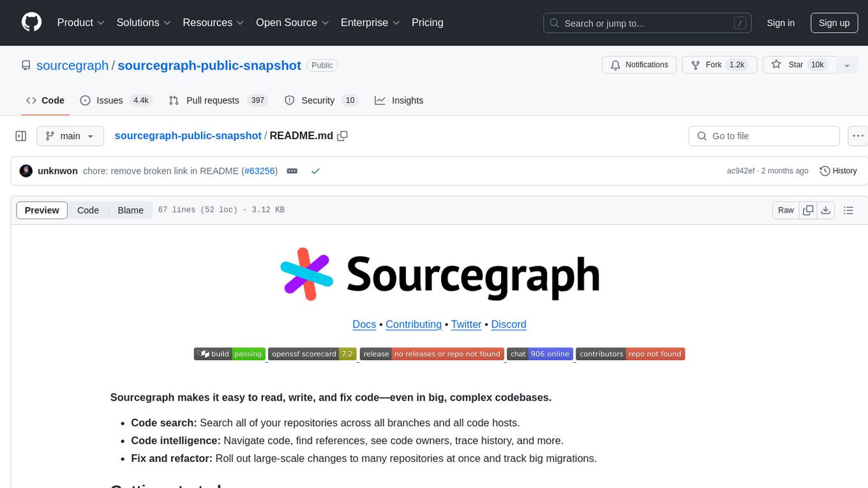Open the file History
868x488 pixels.
(x=838, y=171)
